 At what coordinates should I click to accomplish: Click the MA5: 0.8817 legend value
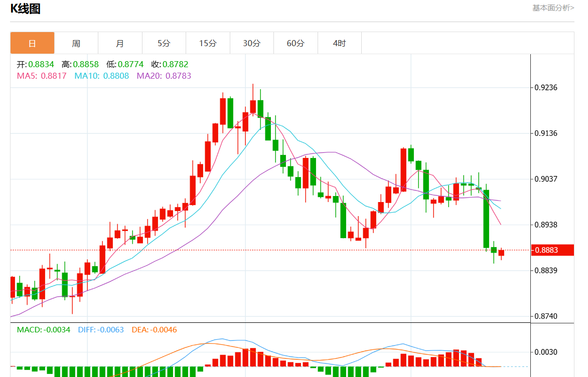tap(42, 76)
